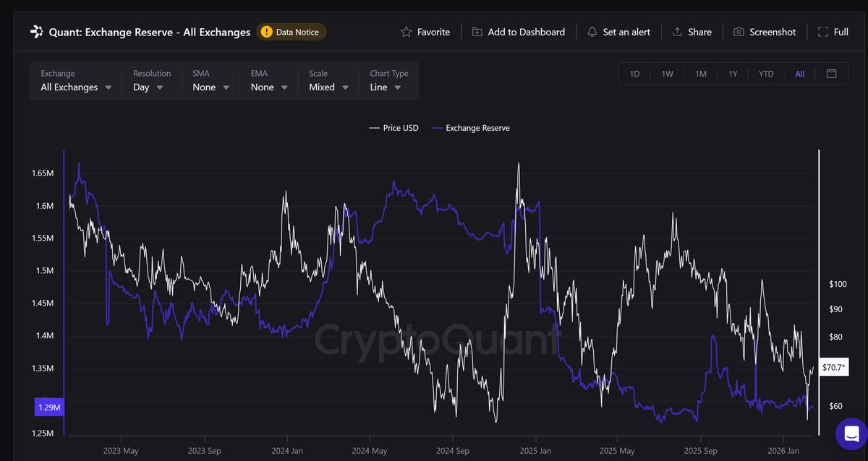
Task: Click the 2024 Sep x-axis label
Action: 452,451
